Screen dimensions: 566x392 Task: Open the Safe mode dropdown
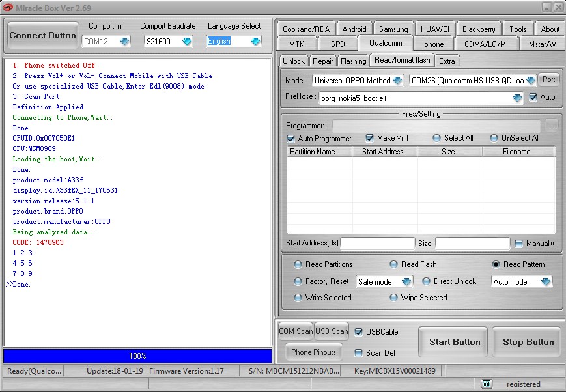coord(406,281)
